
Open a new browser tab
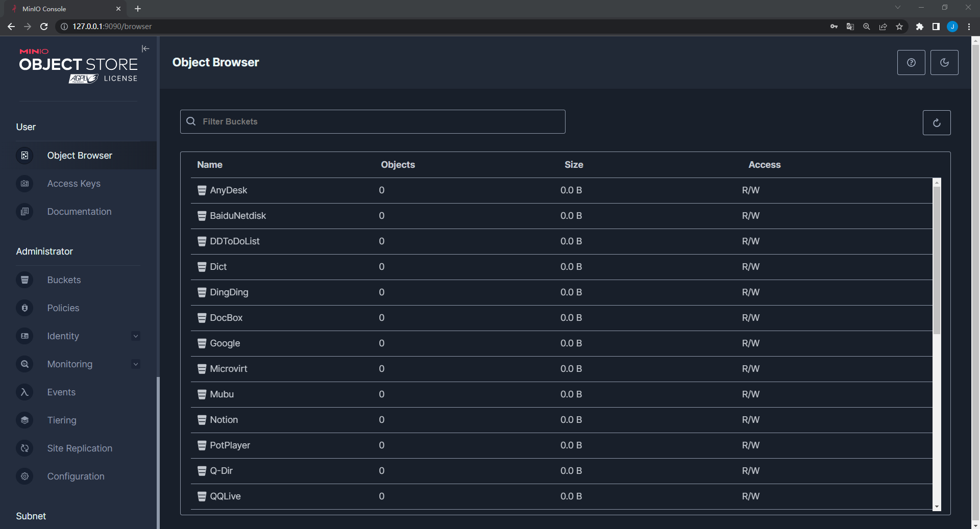[138, 9]
